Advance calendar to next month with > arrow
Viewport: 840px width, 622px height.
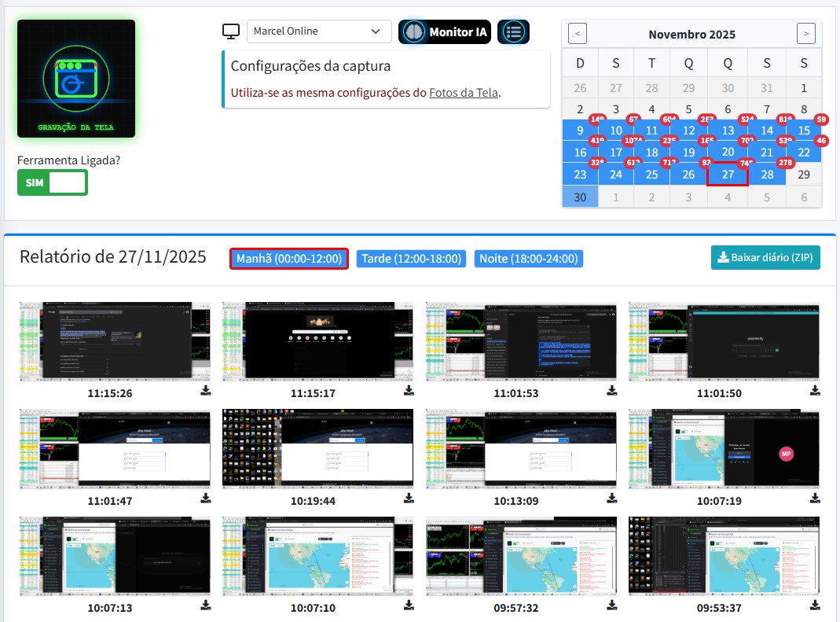[806, 33]
